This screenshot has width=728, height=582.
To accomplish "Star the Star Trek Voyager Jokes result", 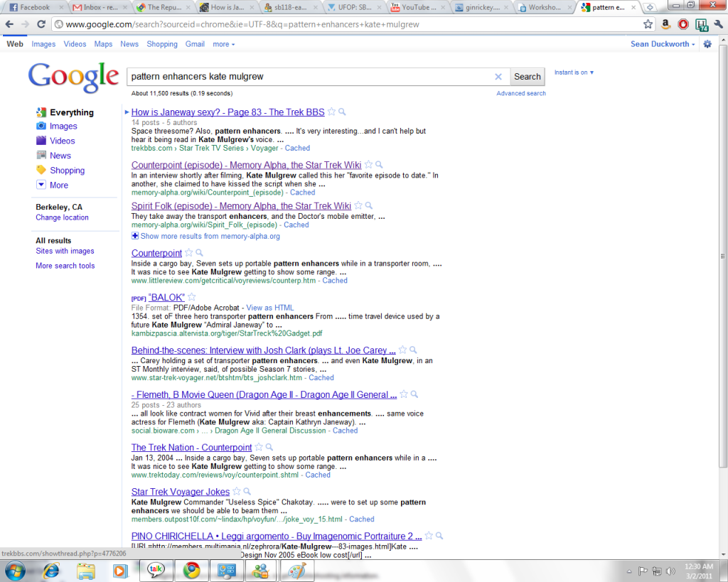I will 236,492.
